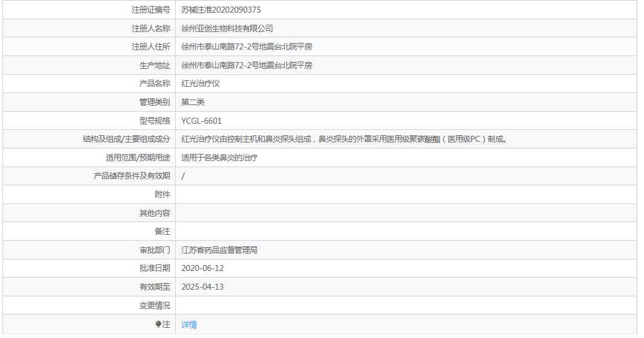This screenshot has width=644, height=338.
Task: Click the address value in 注册人住所 row
Action: tap(247, 47)
